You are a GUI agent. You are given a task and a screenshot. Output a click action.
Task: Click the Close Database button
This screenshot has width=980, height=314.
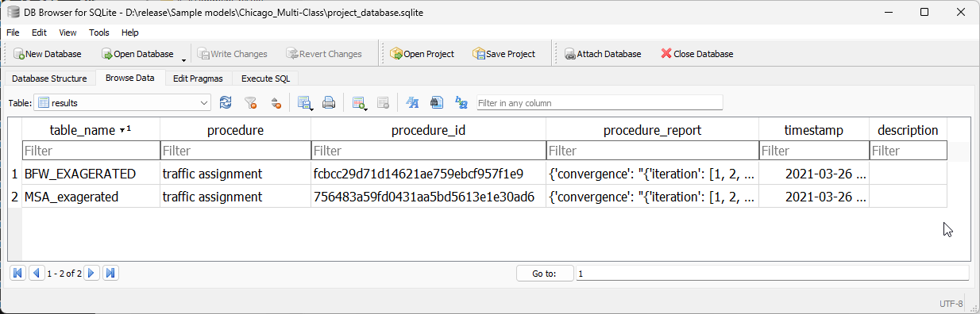tap(696, 54)
